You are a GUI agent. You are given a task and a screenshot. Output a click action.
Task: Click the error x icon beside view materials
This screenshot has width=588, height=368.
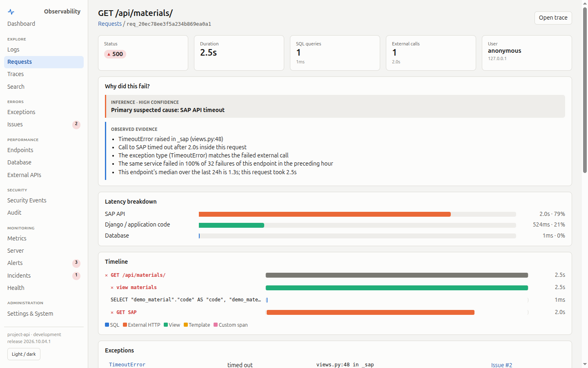tap(112, 288)
